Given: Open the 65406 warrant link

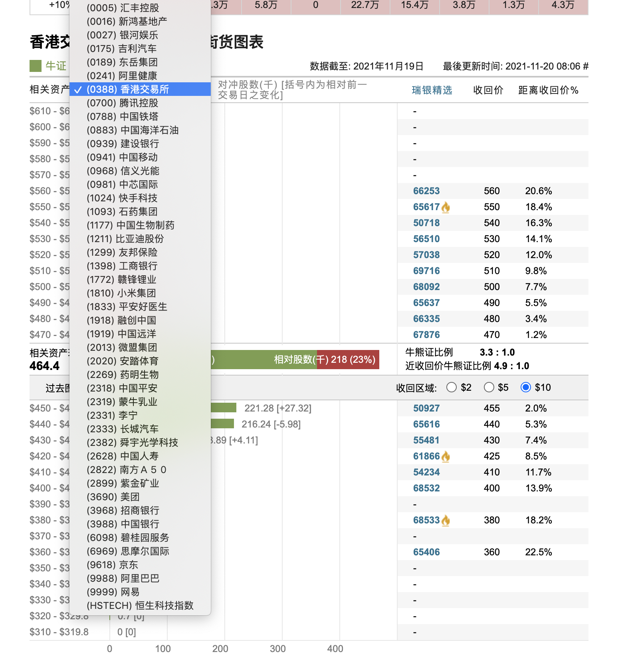Looking at the screenshot, I should coord(426,552).
